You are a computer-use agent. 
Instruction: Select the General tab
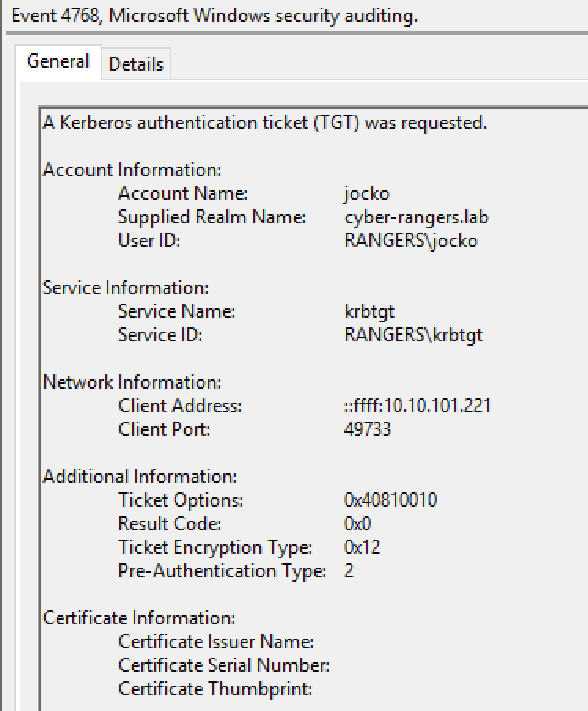tap(58, 62)
